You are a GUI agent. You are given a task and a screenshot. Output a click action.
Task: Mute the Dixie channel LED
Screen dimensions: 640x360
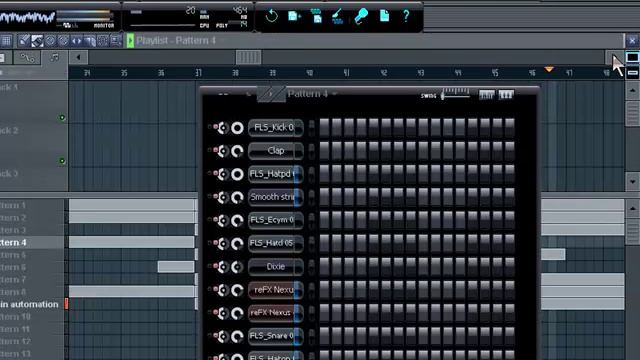pyautogui.click(x=215, y=267)
